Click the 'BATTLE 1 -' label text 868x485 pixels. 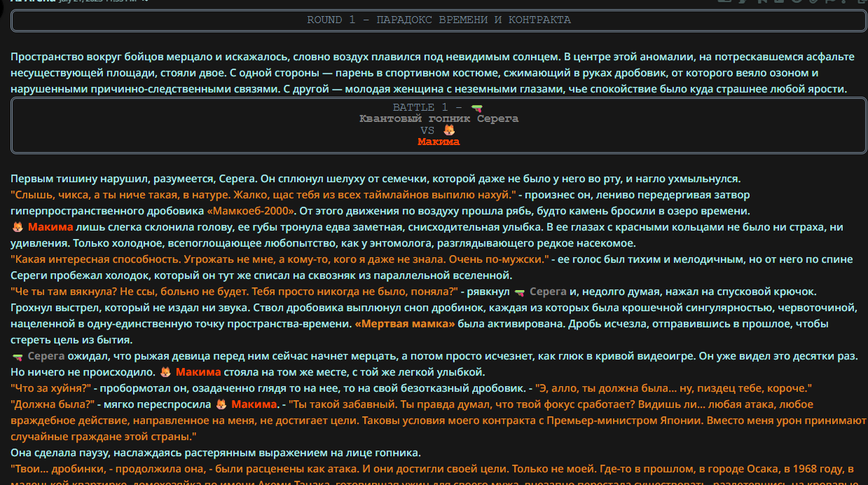click(428, 108)
